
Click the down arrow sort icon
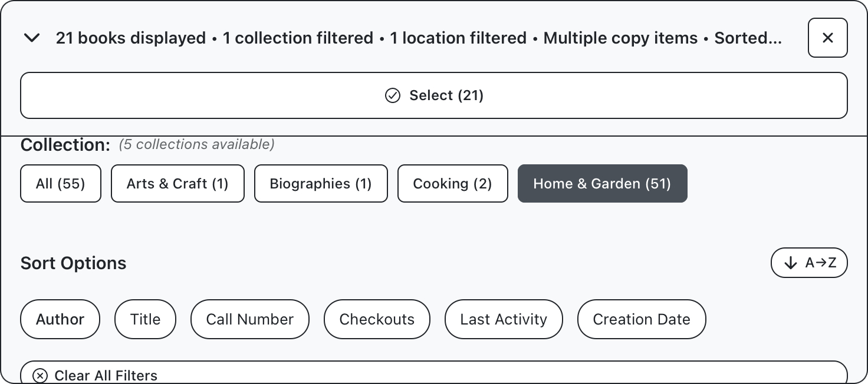(791, 263)
